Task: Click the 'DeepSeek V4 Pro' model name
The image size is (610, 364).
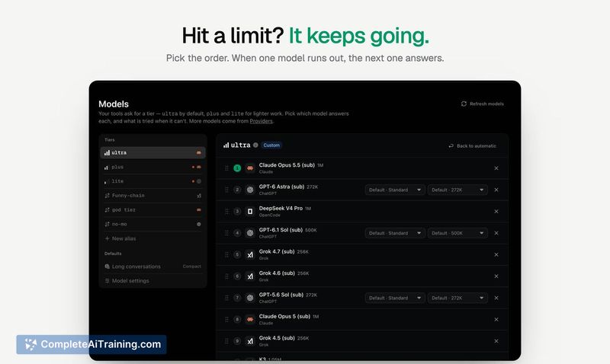Action: [281, 208]
